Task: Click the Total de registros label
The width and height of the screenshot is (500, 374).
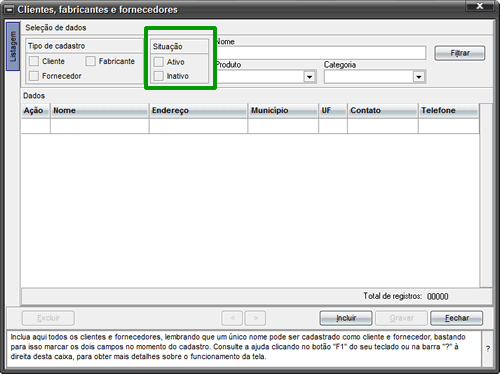Action: coord(393,296)
